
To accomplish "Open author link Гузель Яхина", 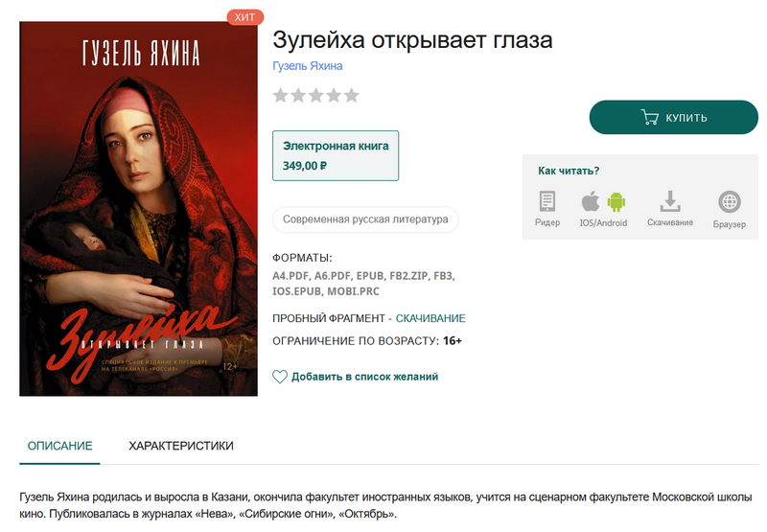I will 307,66.
